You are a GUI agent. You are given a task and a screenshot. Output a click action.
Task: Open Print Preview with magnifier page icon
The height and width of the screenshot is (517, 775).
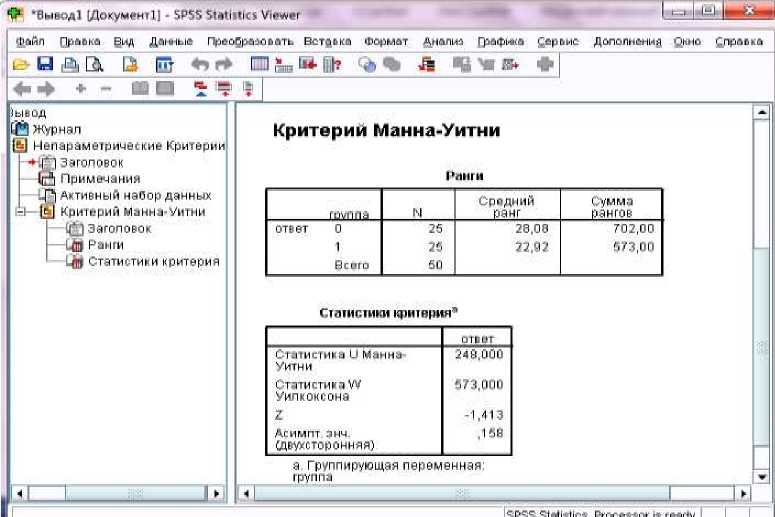point(94,64)
